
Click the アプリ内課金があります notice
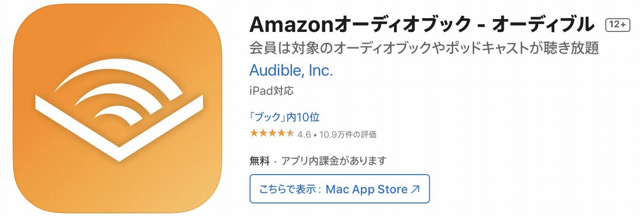[x=334, y=161]
